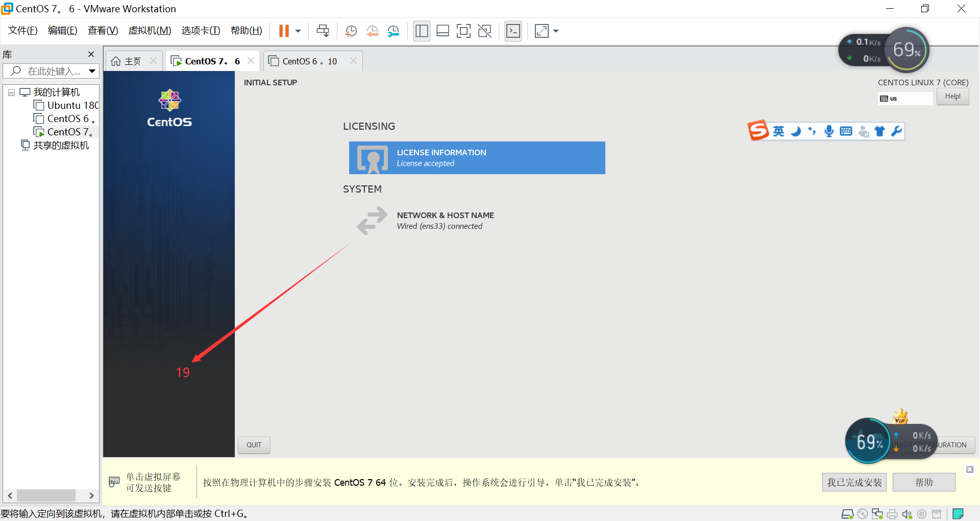Toggle the 英 English input mode

[x=778, y=131]
